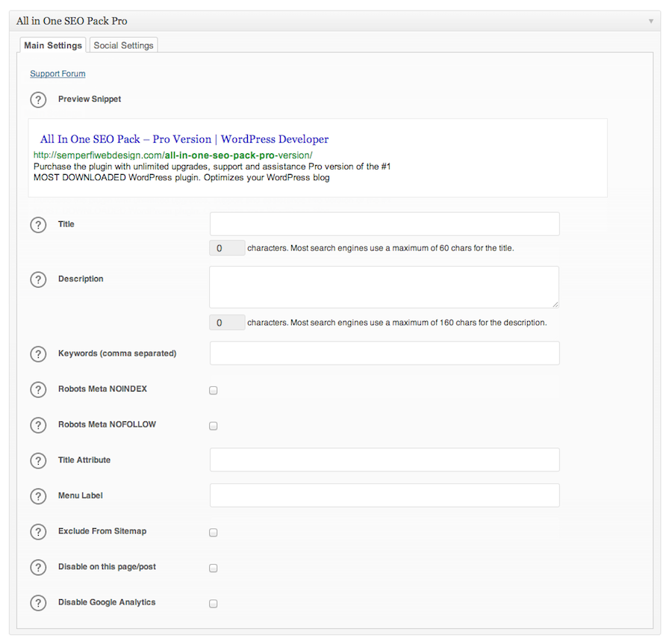Check the Exclude From Sitemap box
Viewport: 672px width, 644px height.
pos(214,533)
